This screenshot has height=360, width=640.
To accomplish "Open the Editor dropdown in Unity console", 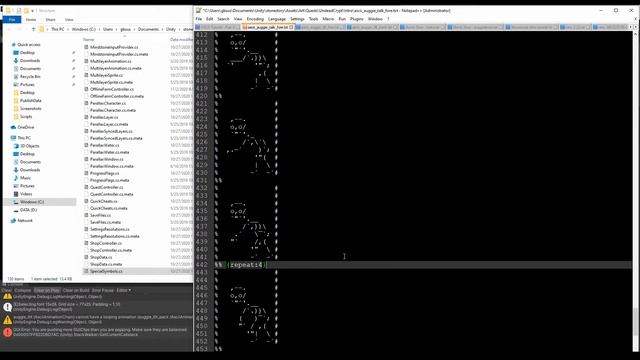I will (124, 290).
